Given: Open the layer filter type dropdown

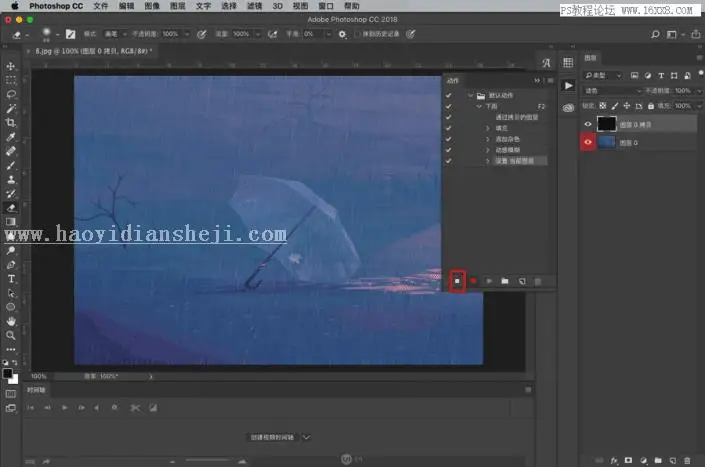Looking at the screenshot, I should 602,76.
